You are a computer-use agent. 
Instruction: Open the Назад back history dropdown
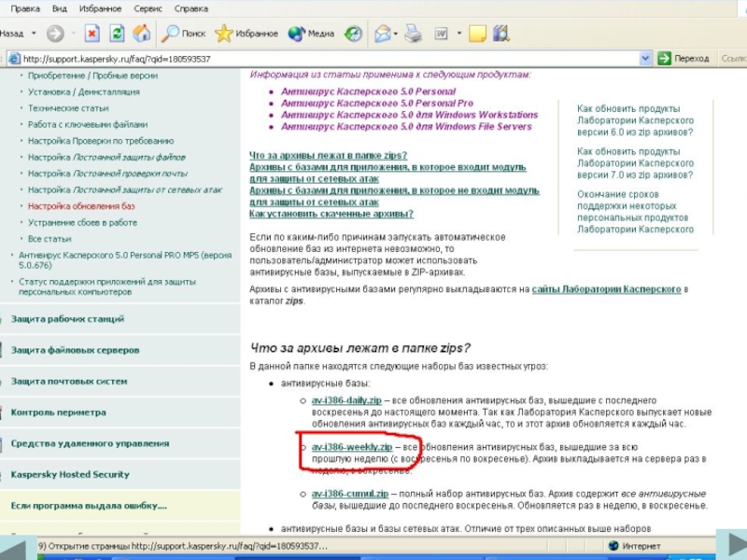point(34,34)
